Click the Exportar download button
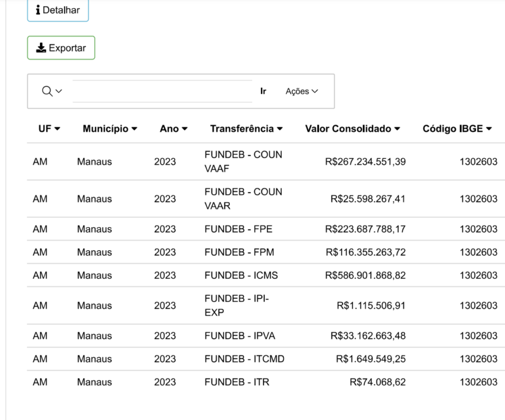 coord(61,48)
